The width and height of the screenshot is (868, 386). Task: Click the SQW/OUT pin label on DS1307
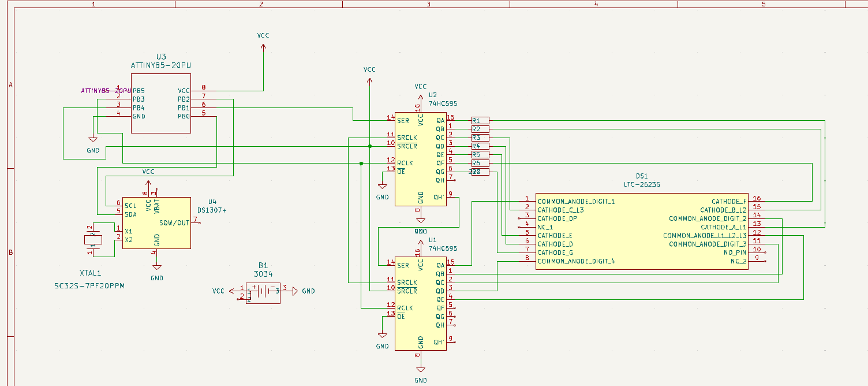click(174, 222)
